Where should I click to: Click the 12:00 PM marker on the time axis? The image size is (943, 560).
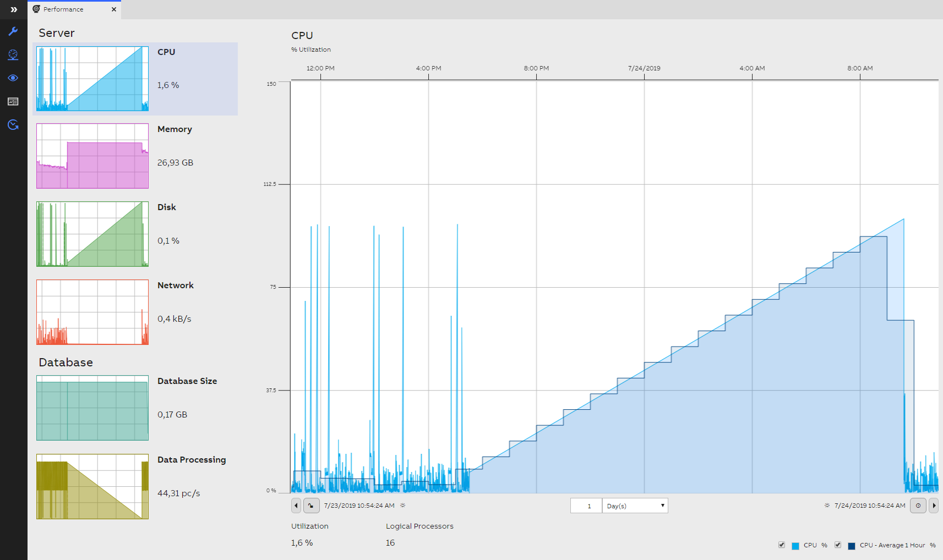pos(320,68)
